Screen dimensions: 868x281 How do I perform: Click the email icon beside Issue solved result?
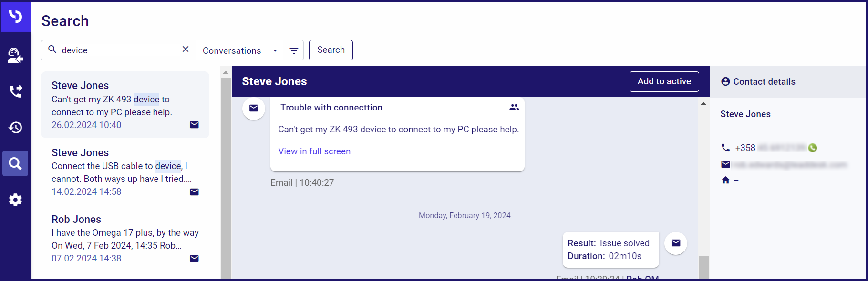point(676,243)
